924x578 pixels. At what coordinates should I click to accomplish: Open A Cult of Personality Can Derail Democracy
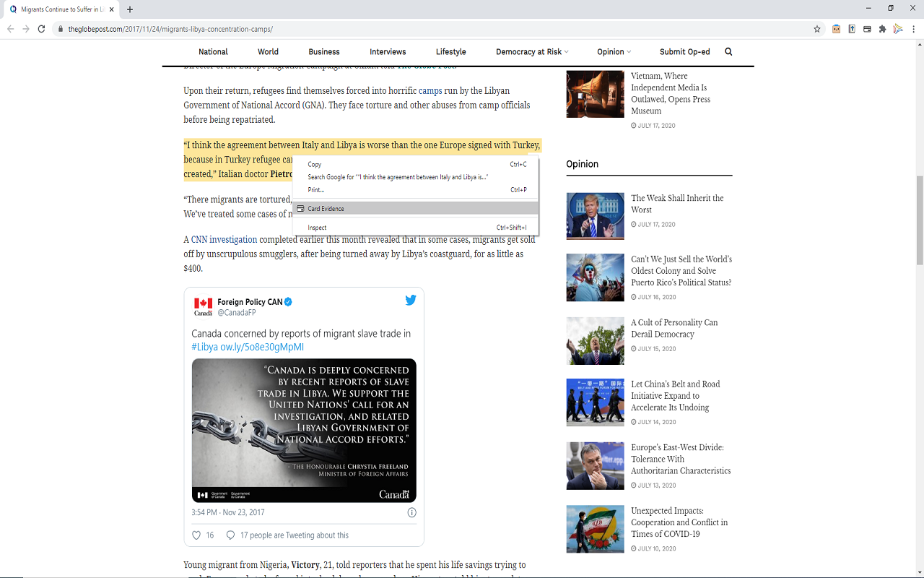click(x=674, y=328)
